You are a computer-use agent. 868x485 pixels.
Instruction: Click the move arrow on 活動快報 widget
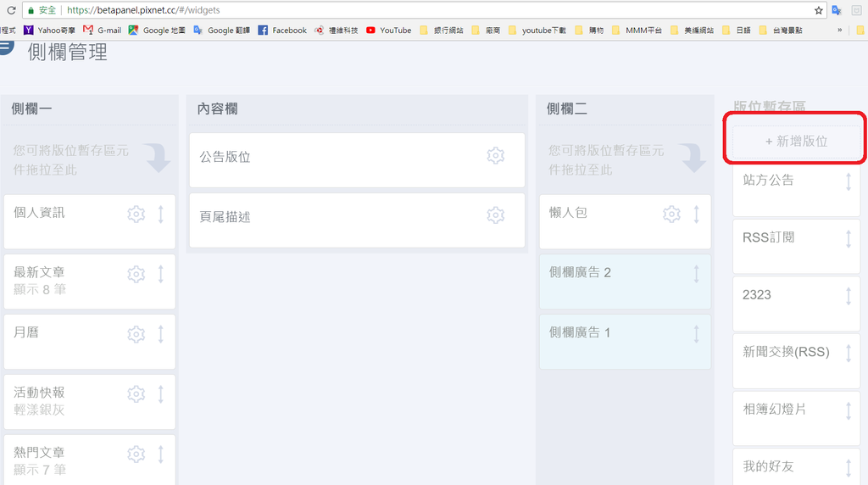click(x=161, y=393)
